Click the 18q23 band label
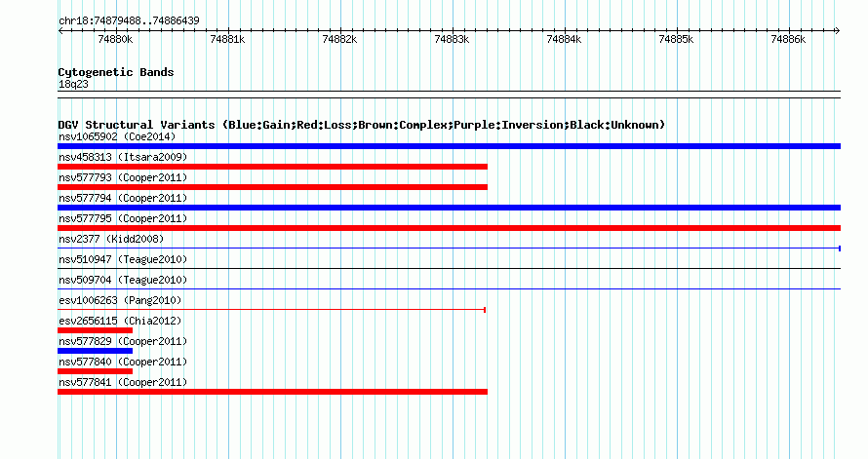 pos(73,84)
